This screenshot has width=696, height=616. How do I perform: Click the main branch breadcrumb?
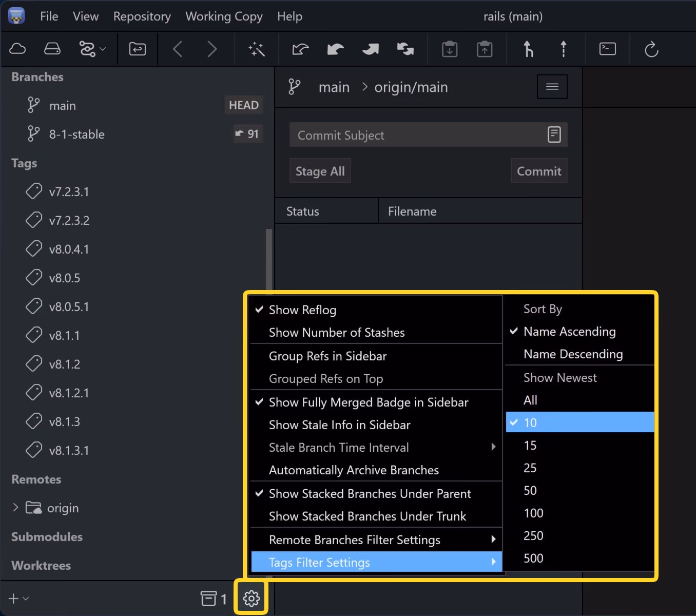pyautogui.click(x=334, y=87)
